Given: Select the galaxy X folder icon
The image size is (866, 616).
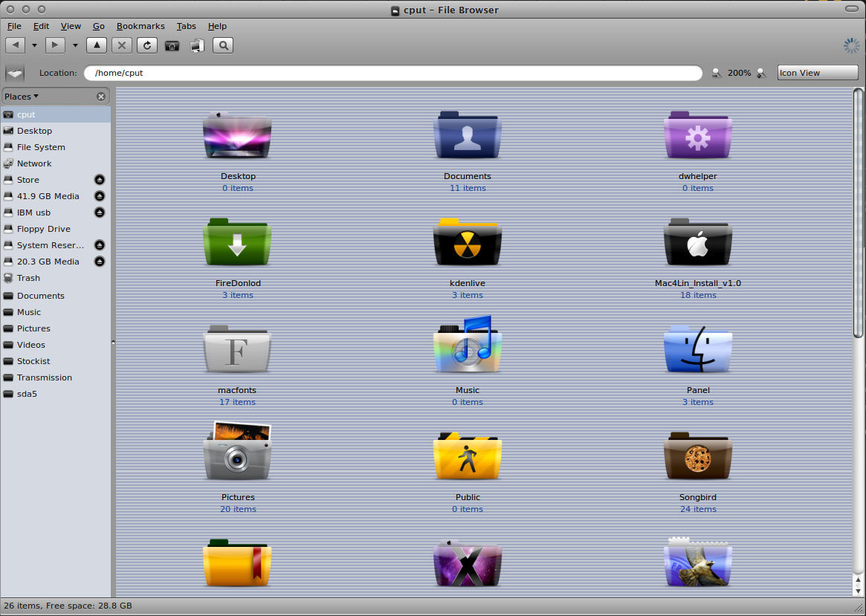Looking at the screenshot, I should [468, 563].
